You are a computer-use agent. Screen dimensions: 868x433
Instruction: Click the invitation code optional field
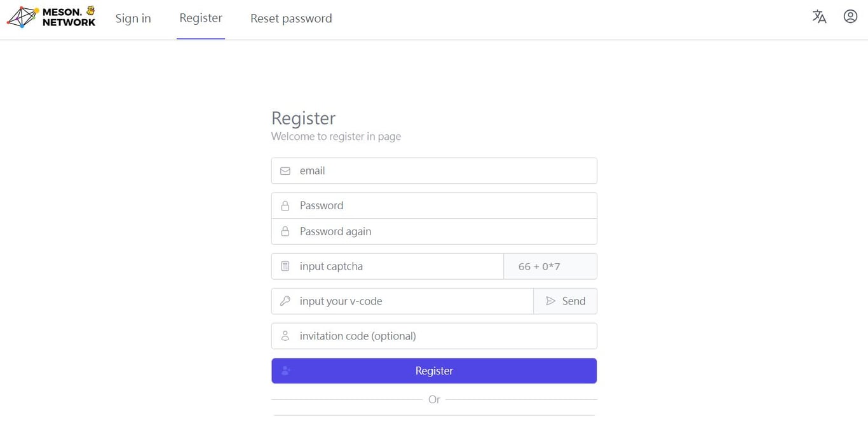click(x=445, y=336)
